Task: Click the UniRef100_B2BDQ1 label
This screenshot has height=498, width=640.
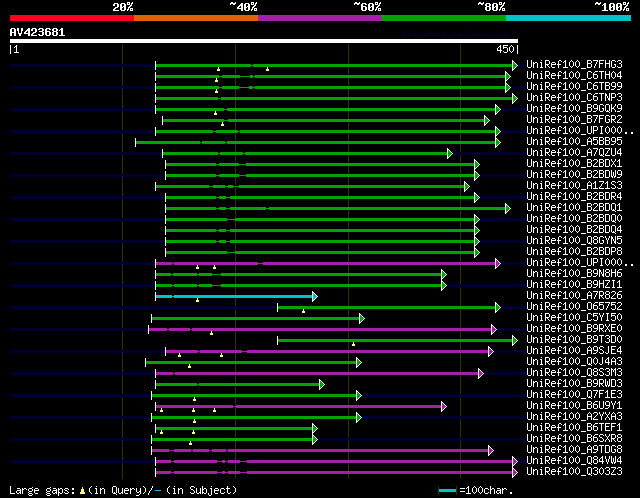Action: (x=574, y=207)
